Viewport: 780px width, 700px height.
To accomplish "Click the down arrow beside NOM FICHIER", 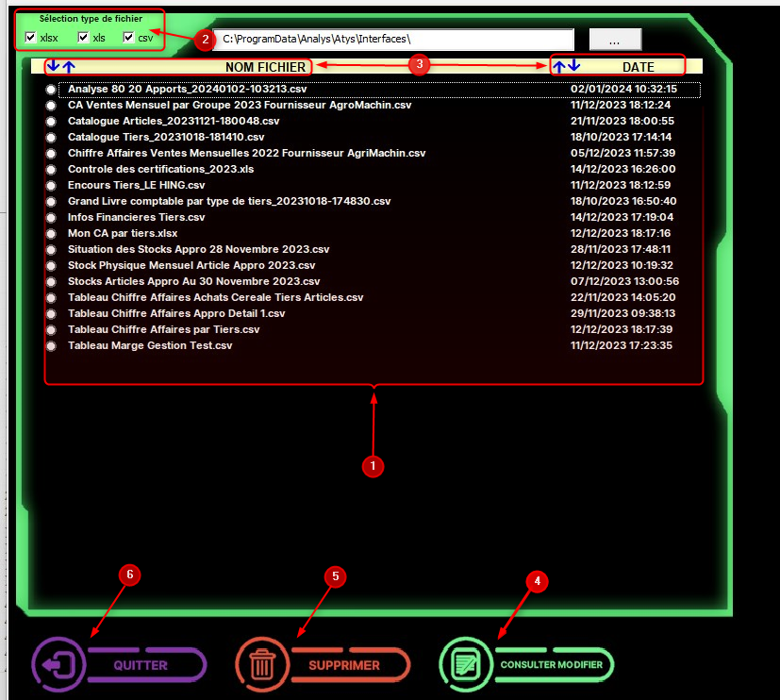I will coord(53,67).
